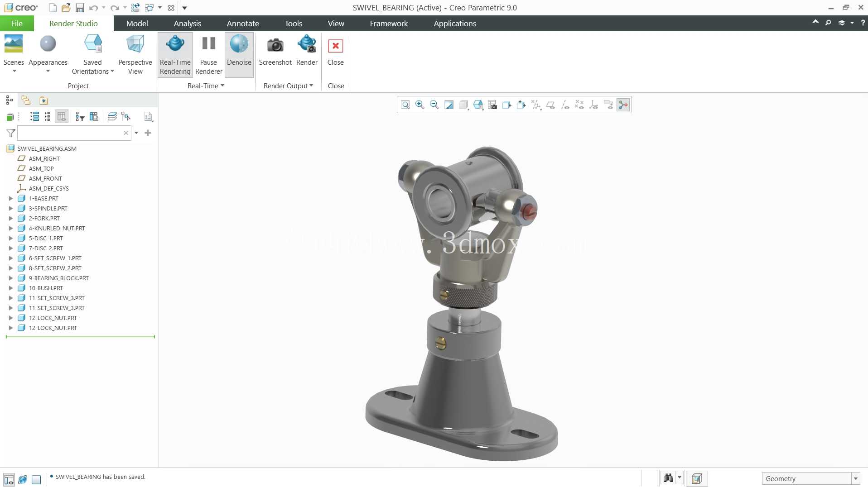
Task: Toggle Perspective View
Action: pyautogui.click(x=135, y=54)
